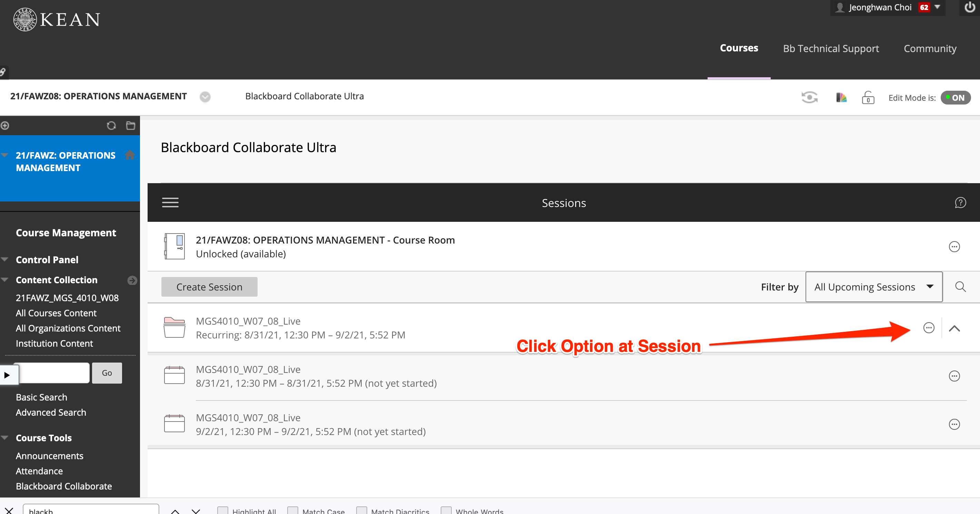Open the 62 notifications badge
Viewport: 980px width, 514px height.
[924, 7]
